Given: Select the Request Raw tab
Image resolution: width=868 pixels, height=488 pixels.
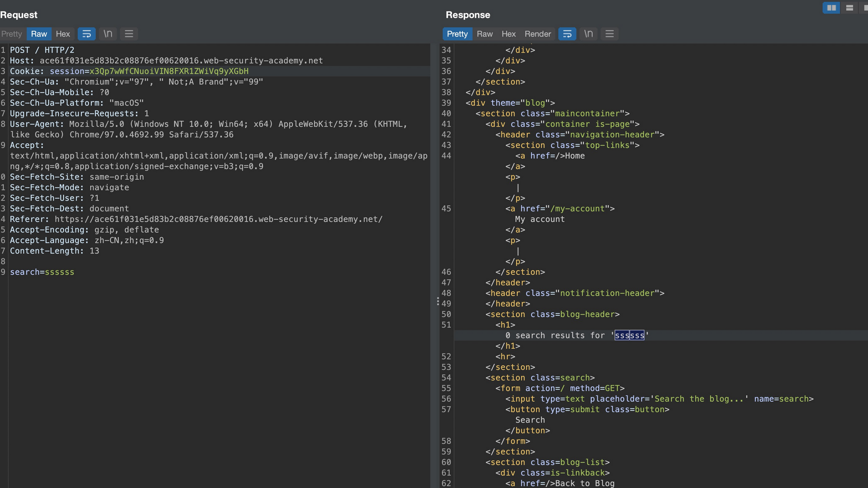Looking at the screenshot, I should pyautogui.click(x=39, y=34).
